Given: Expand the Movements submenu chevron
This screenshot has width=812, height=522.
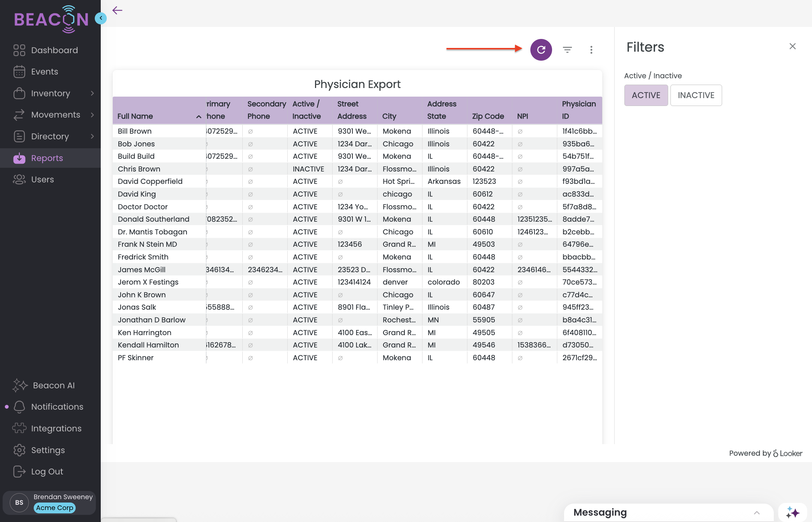Looking at the screenshot, I should tap(92, 115).
